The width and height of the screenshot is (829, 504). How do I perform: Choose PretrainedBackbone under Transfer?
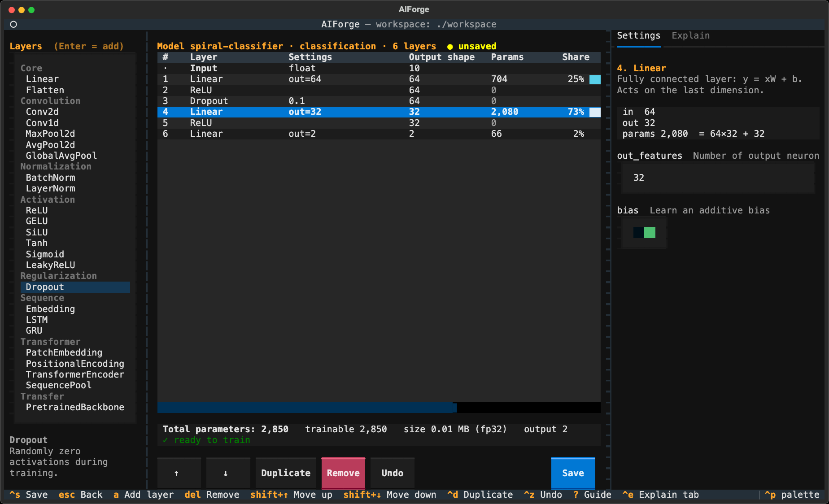75,407
